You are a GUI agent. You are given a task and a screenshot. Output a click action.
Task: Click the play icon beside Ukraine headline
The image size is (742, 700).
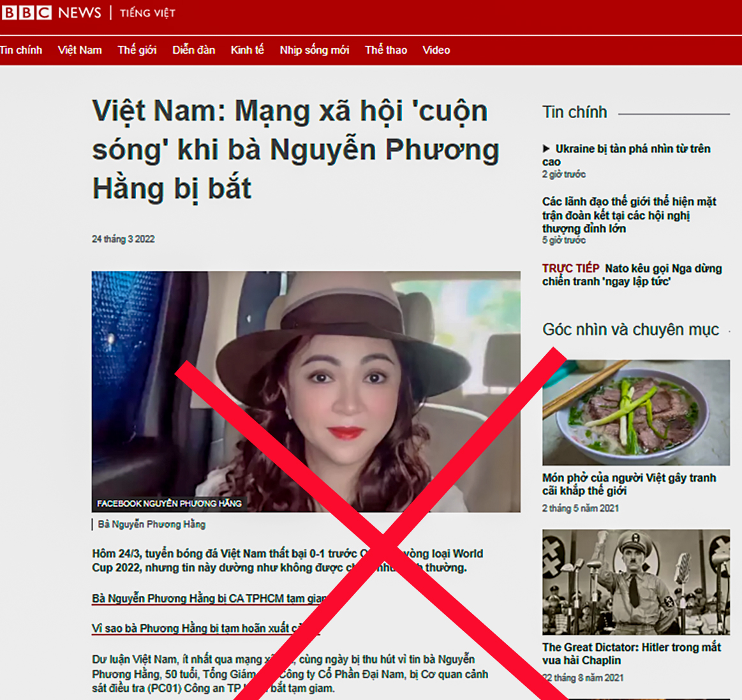546,149
